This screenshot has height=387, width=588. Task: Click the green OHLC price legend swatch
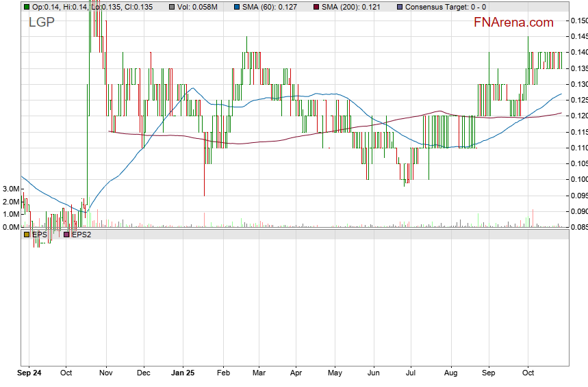26,7
